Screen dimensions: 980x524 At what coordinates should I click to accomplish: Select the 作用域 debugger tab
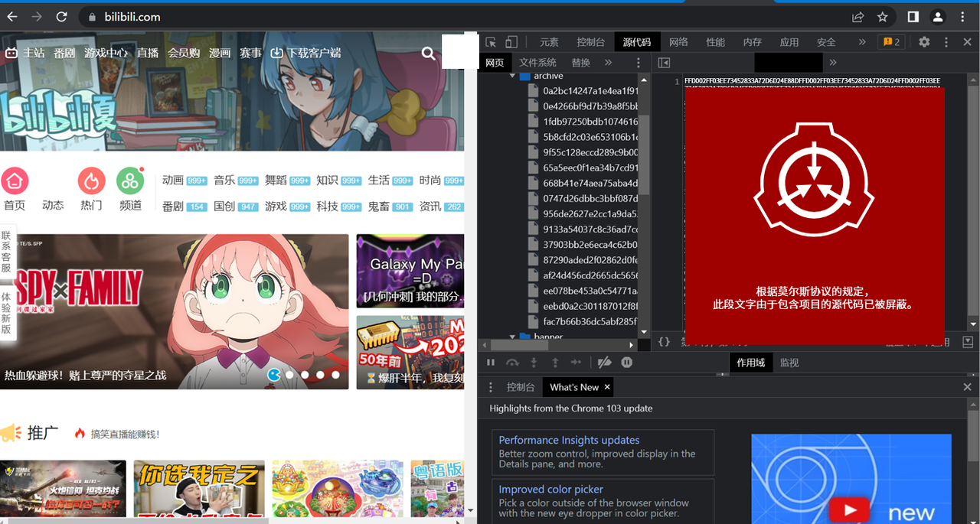tap(750, 363)
